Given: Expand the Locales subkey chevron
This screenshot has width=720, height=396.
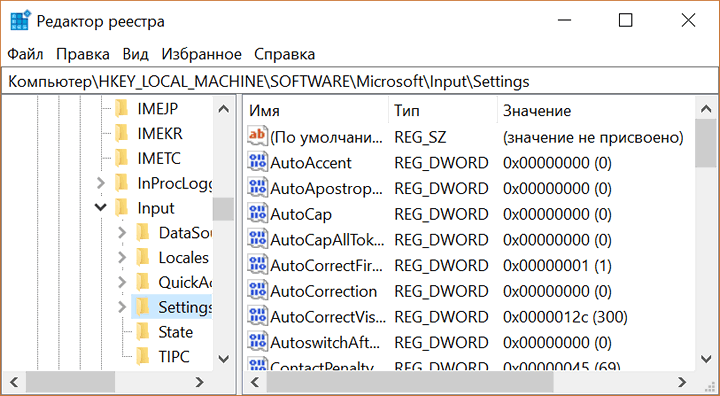Looking at the screenshot, I should pos(122,257).
